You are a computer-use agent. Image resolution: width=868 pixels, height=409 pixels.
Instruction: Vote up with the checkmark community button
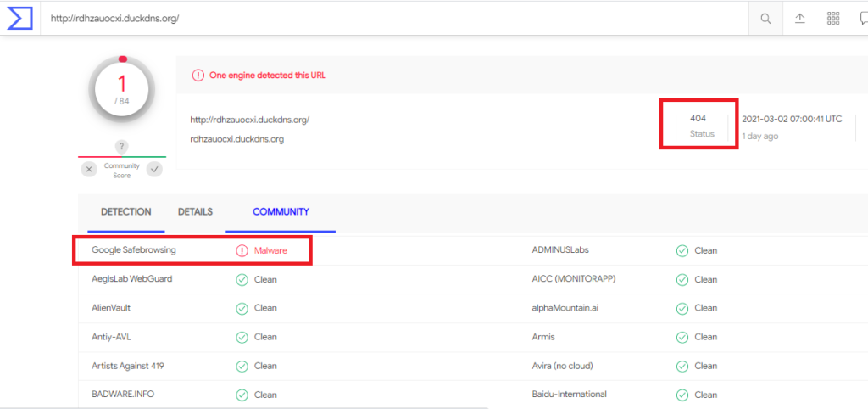coord(154,169)
